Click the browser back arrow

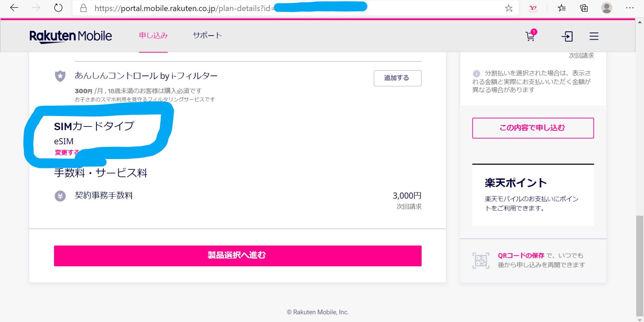click(x=14, y=8)
